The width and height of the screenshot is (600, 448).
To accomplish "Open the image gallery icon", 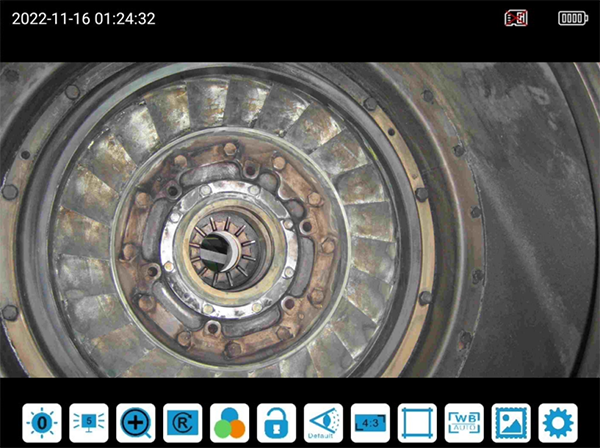I will pyautogui.click(x=511, y=423).
